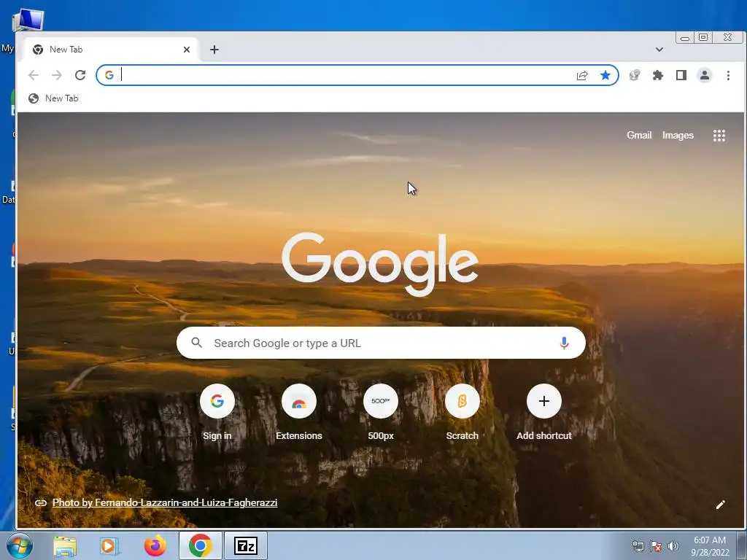Close the New Tab tab
The image size is (747, 560).
tap(187, 50)
